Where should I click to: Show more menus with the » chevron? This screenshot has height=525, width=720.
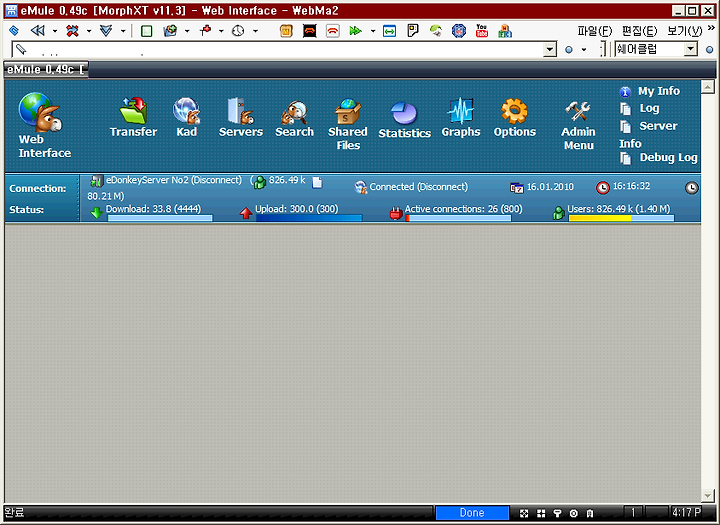point(711,28)
